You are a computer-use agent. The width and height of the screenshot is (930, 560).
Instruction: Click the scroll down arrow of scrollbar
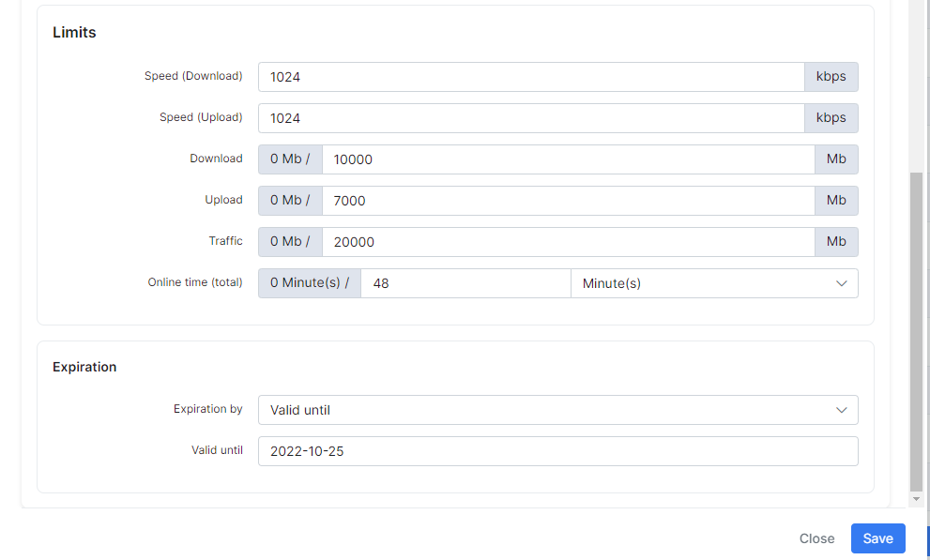coord(916,499)
